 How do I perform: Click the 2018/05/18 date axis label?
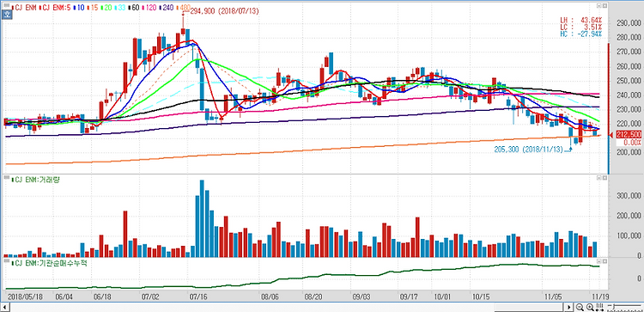pyautogui.click(x=24, y=296)
